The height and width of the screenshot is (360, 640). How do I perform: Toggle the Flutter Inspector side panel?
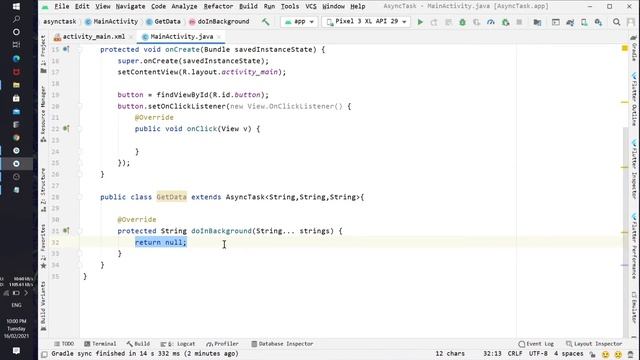tap(634, 169)
